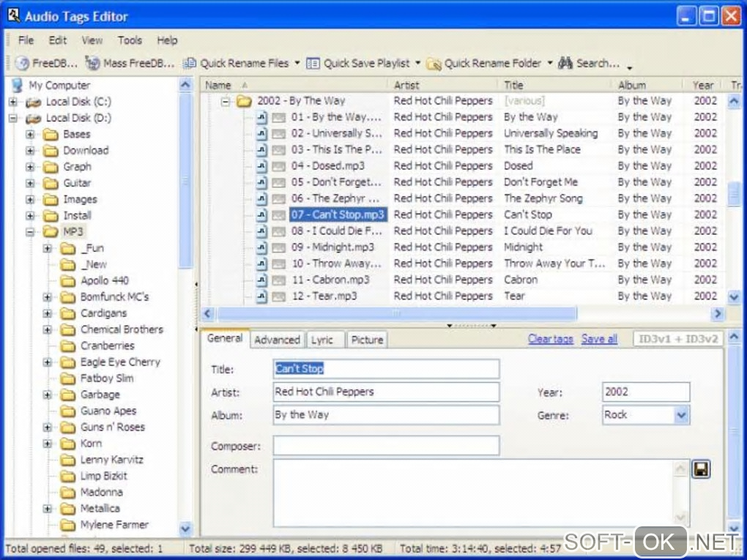Select the General tab

(225, 338)
